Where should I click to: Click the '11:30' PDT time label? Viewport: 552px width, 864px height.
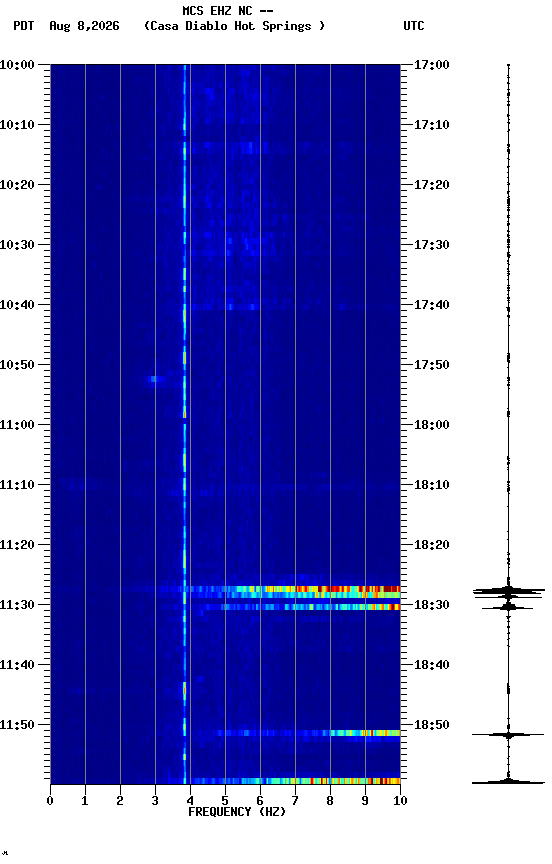(17, 605)
